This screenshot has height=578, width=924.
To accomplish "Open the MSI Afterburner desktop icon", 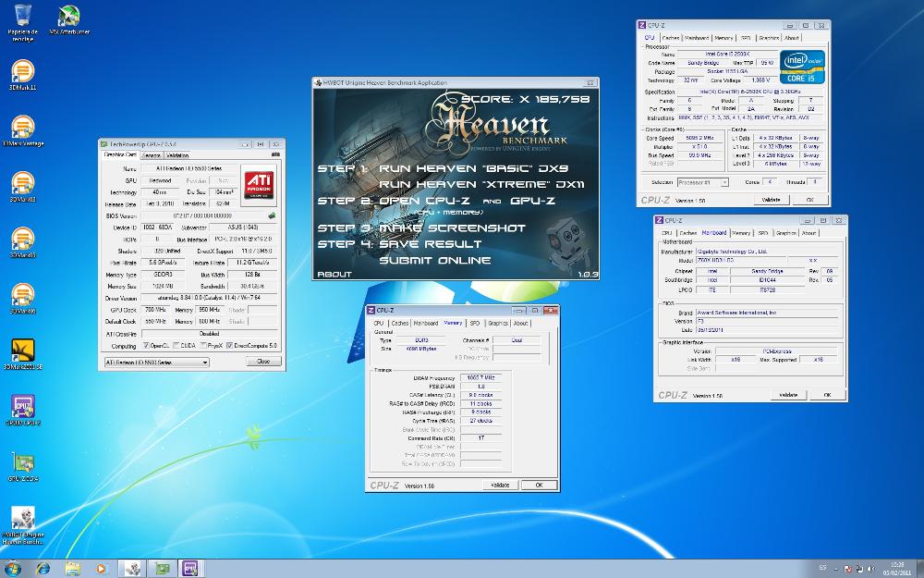I will point(69,20).
